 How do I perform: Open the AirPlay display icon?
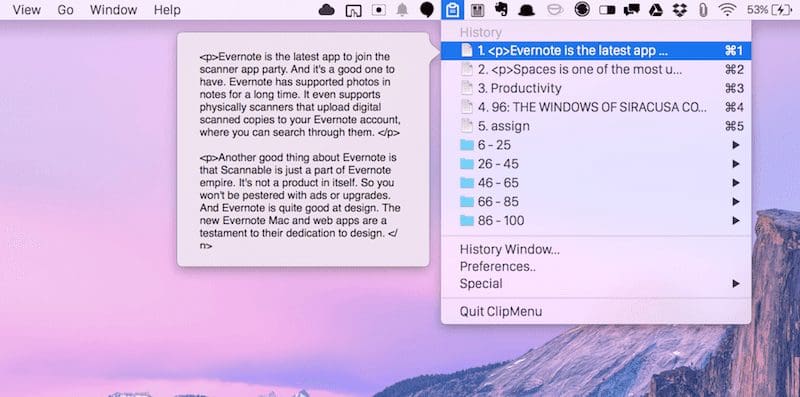pos(353,10)
